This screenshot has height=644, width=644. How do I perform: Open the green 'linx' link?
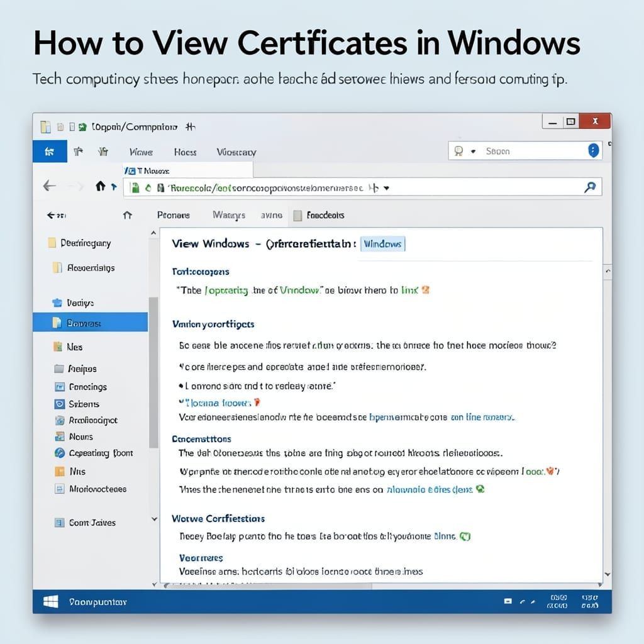click(409, 291)
